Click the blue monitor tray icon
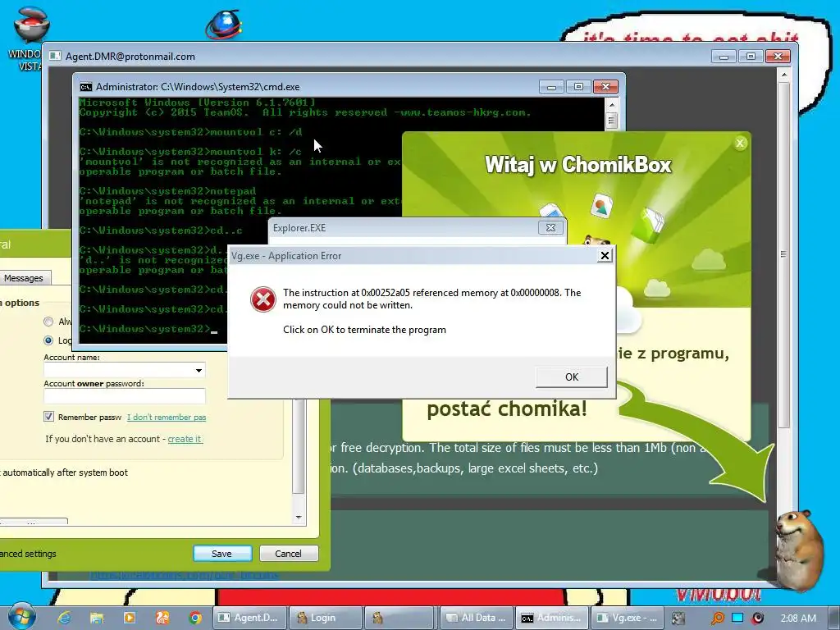The width and height of the screenshot is (840, 630). 737,618
